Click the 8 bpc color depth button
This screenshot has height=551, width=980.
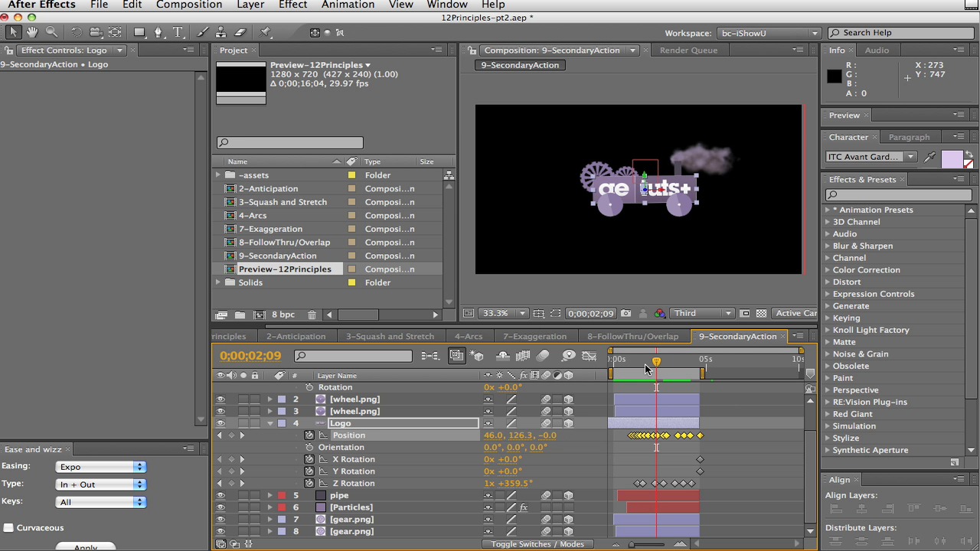(x=283, y=315)
